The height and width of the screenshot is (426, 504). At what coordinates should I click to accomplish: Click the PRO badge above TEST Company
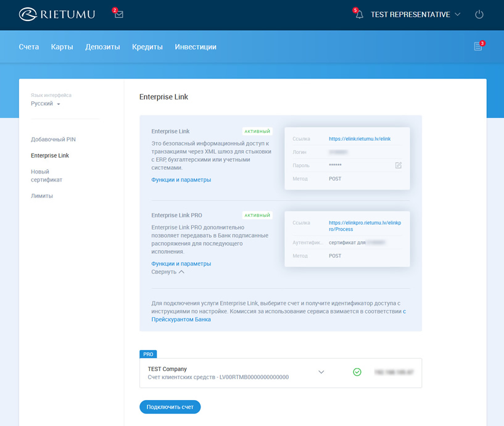148,354
